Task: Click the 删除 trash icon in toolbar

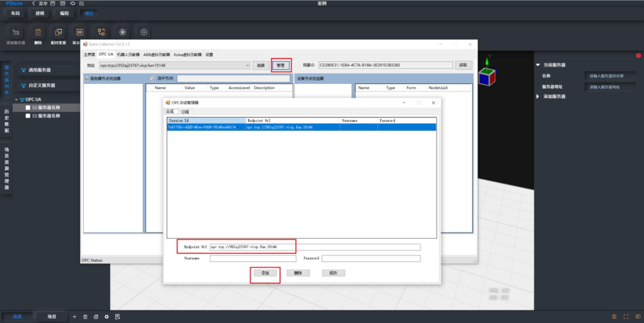Action: click(x=38, y=32)
